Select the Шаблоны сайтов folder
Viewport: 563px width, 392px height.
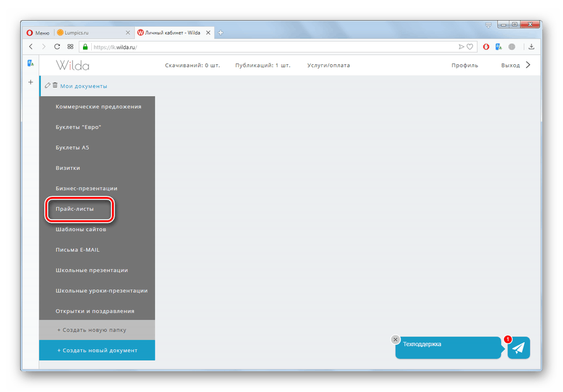click(98, 230)
